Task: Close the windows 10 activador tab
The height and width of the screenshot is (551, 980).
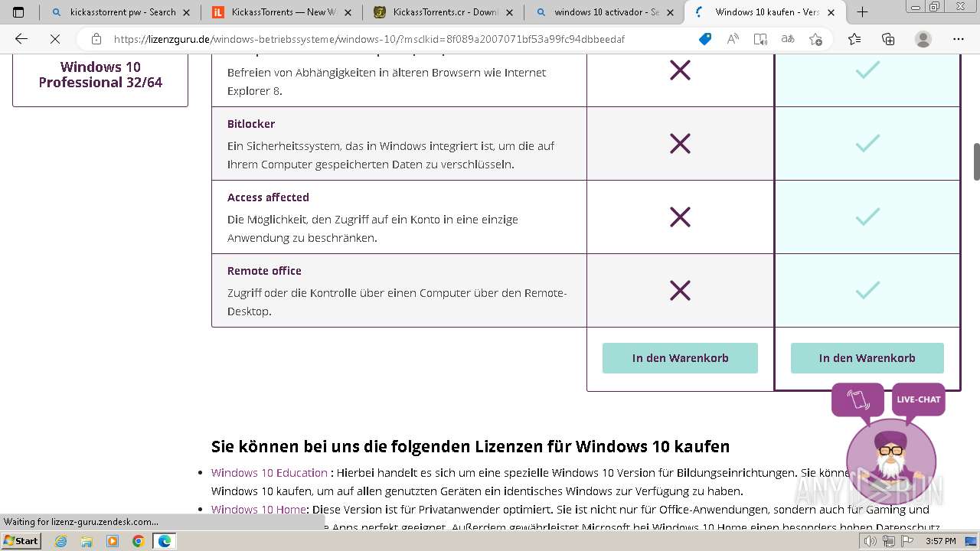Action: (x=671, y=12)
